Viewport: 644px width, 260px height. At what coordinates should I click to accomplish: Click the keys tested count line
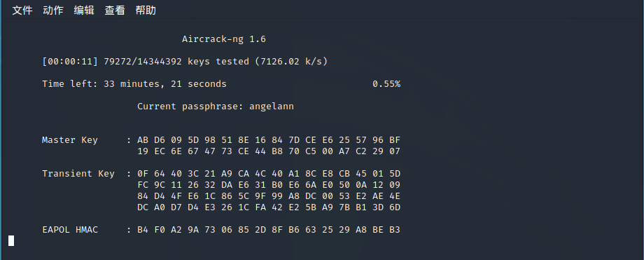(x=185, y=62)
